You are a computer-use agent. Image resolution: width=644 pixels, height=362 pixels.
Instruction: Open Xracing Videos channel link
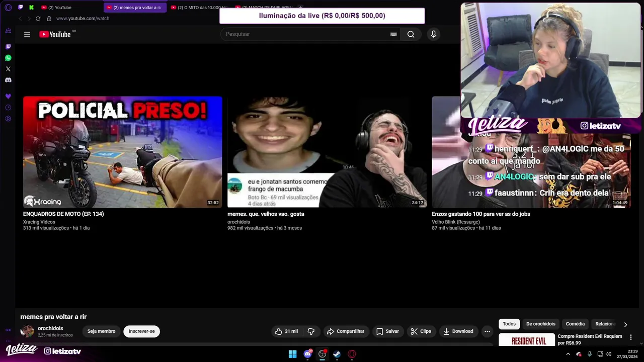coord(39,222)
